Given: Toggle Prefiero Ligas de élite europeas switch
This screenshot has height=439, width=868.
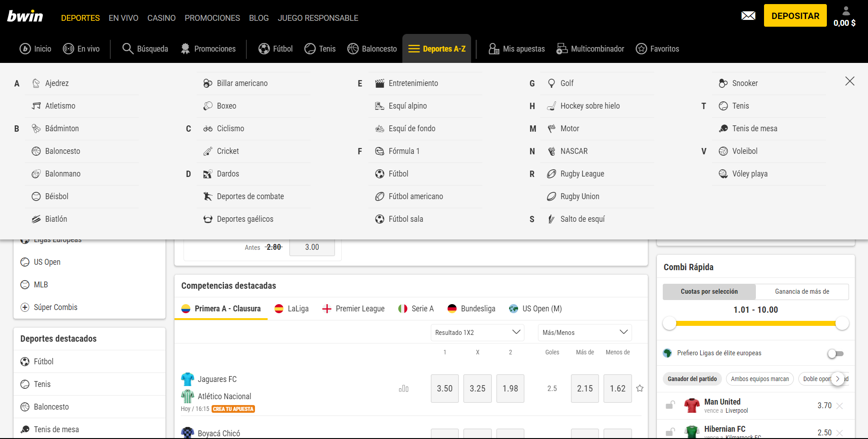Looking at the screenshot, I should click(835, 353).
